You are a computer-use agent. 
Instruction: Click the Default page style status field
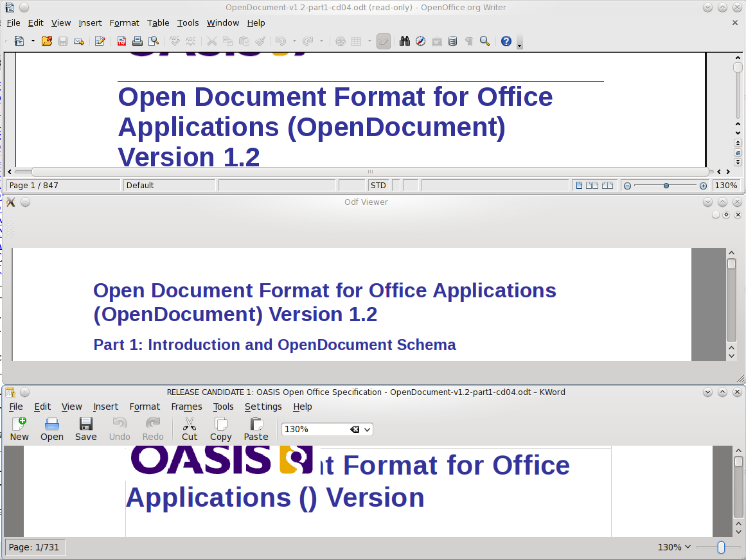coord(170,186)
